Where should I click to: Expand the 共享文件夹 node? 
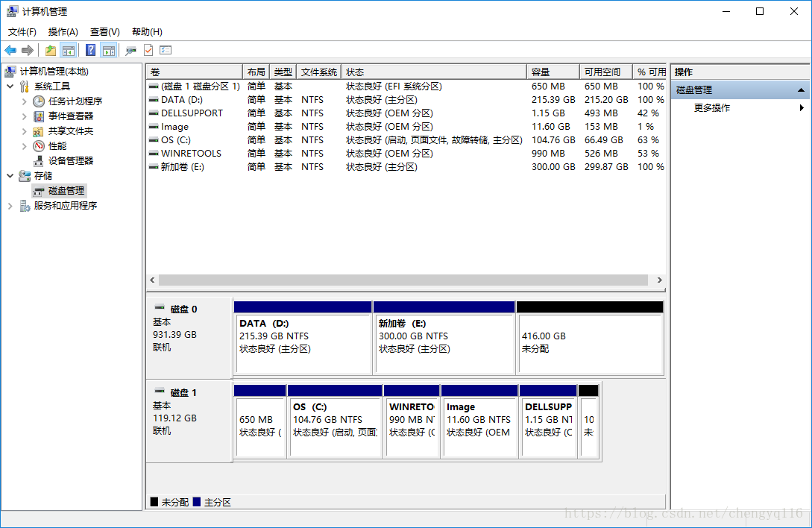[25, 131]
